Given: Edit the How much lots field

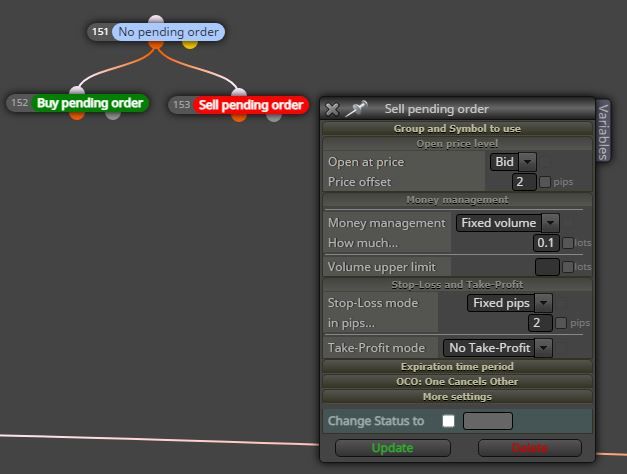Looking at the screenshot, I should 546,243.
